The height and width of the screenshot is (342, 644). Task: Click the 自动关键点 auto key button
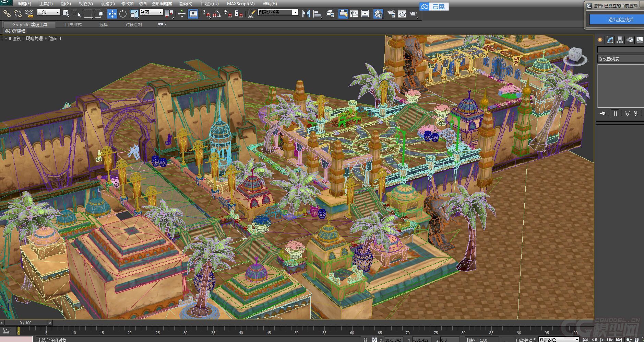pos(526,340)
